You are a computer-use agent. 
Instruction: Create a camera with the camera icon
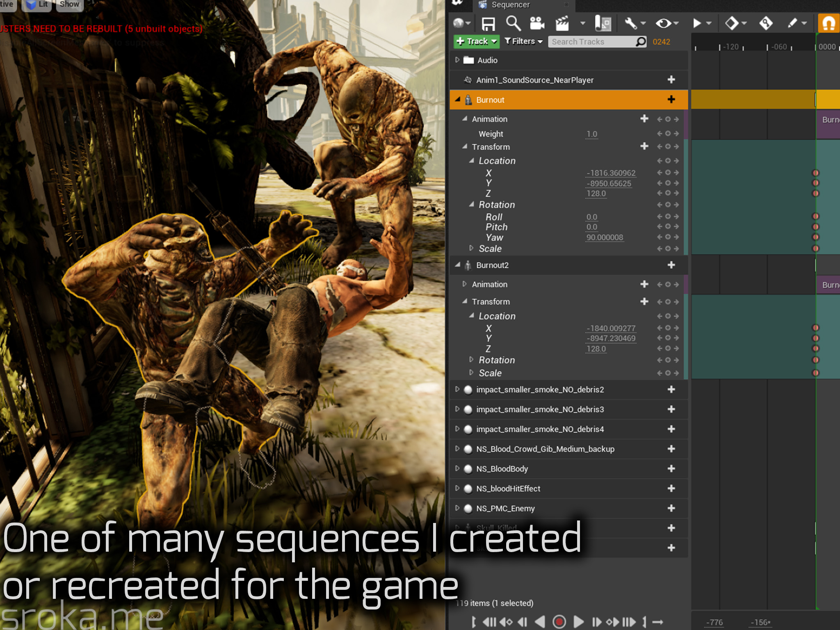[x=536, y=23]
